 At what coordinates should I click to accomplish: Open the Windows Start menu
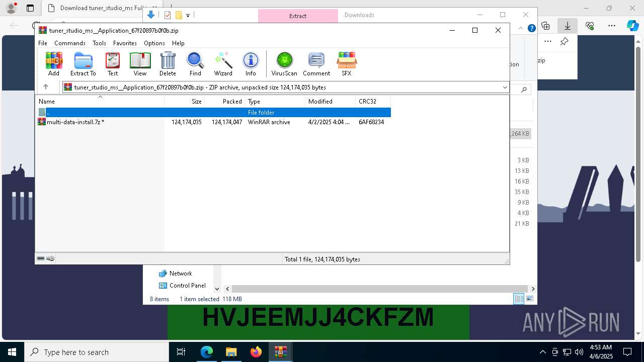12,352
